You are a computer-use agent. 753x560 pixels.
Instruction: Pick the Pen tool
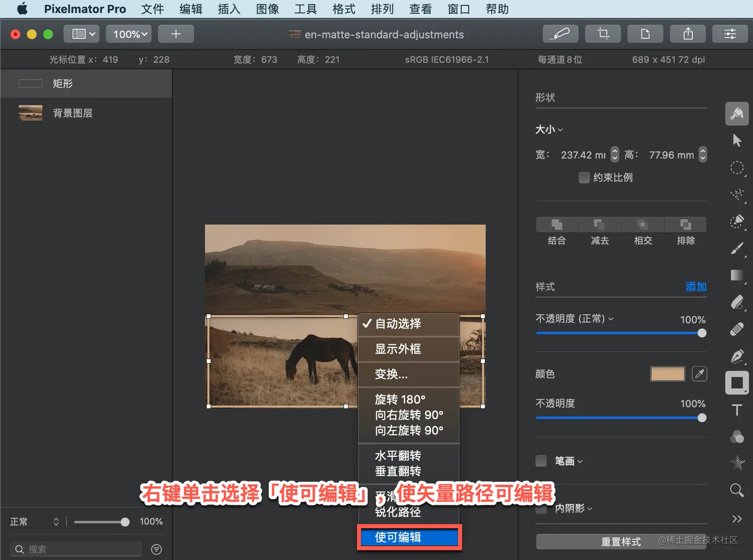click(737, 356)
